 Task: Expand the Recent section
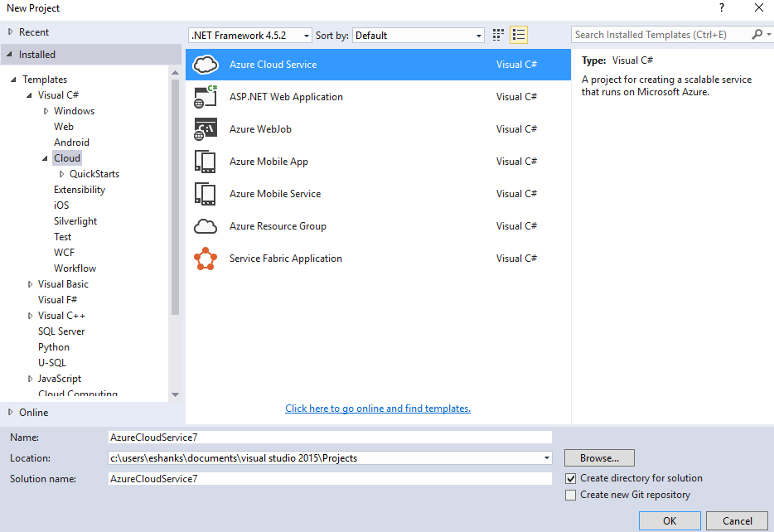[11, 32]
